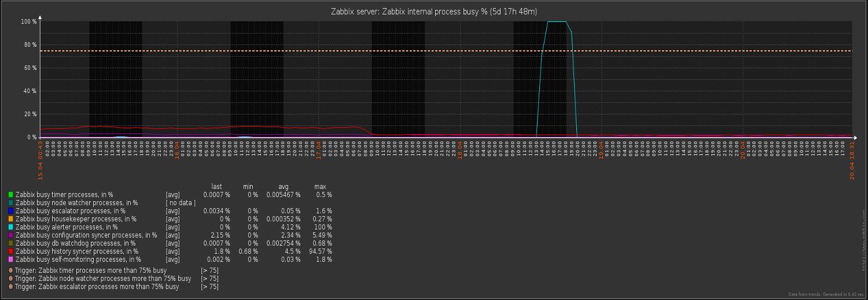Click the 'last' column header in legend
868x300 pixels.
[x=216, y=187]
